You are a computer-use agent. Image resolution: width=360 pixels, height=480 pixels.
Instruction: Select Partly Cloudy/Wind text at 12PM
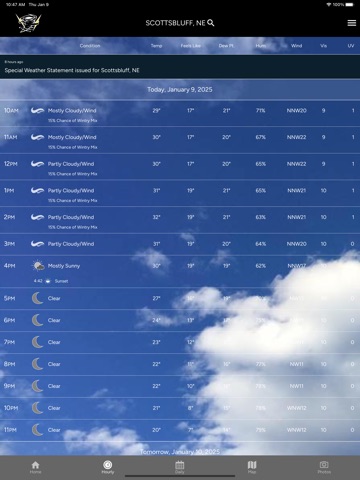[x=71, y=164]
